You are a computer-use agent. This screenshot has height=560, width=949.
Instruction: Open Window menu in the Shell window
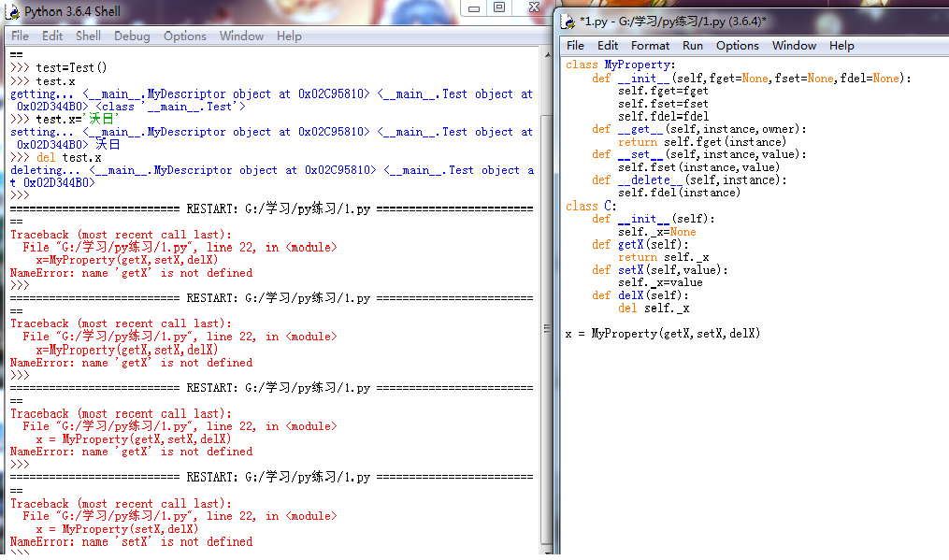241,36
